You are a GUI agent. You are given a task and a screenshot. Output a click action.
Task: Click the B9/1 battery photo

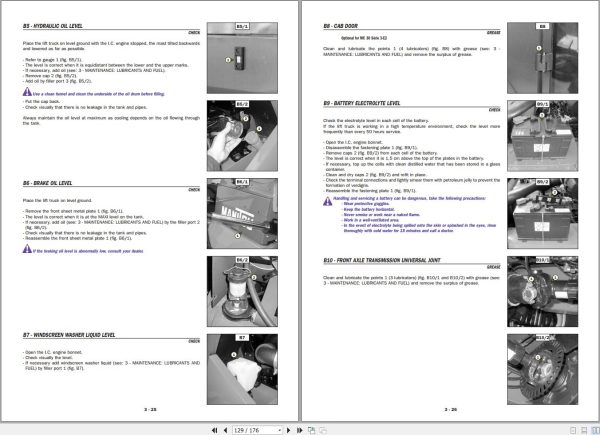pyautogui.click(x=543, y=136)
